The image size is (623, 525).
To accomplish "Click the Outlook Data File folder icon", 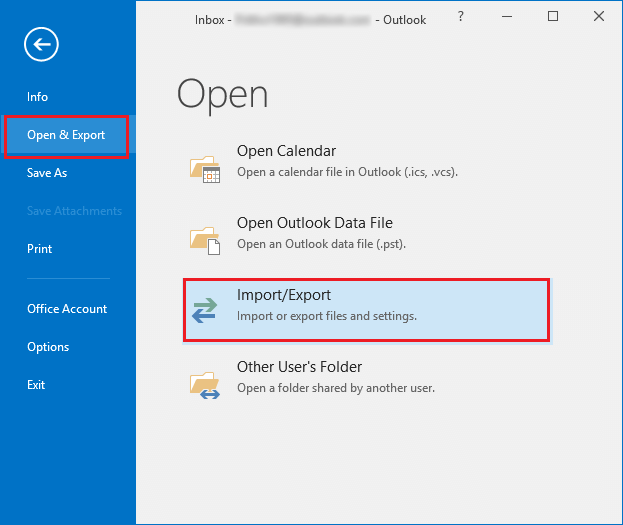I will pyautogui.click(x=205, y=239).
